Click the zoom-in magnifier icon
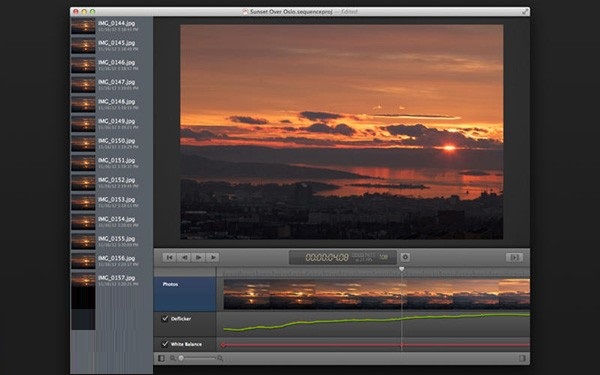Image resolution: width=600 pixels, height=375 pixels. click(x=220, y=358)
